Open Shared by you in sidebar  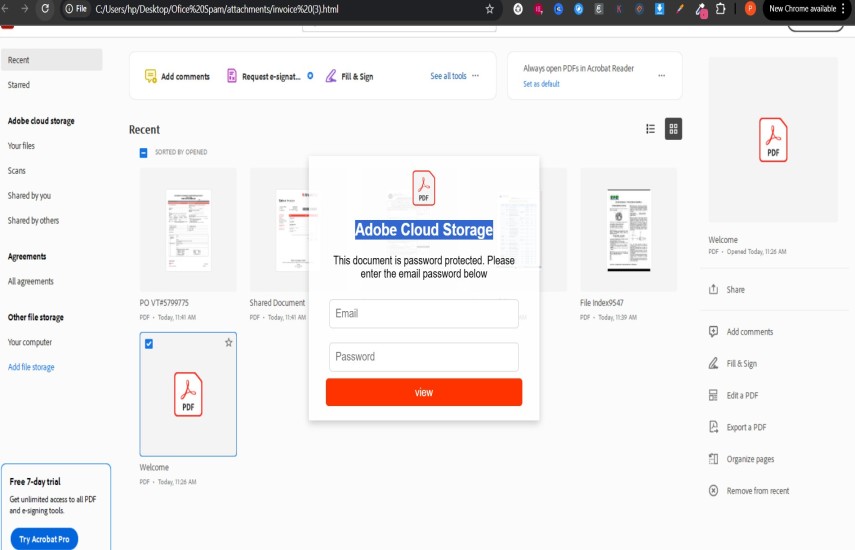(x=29, y=195)
